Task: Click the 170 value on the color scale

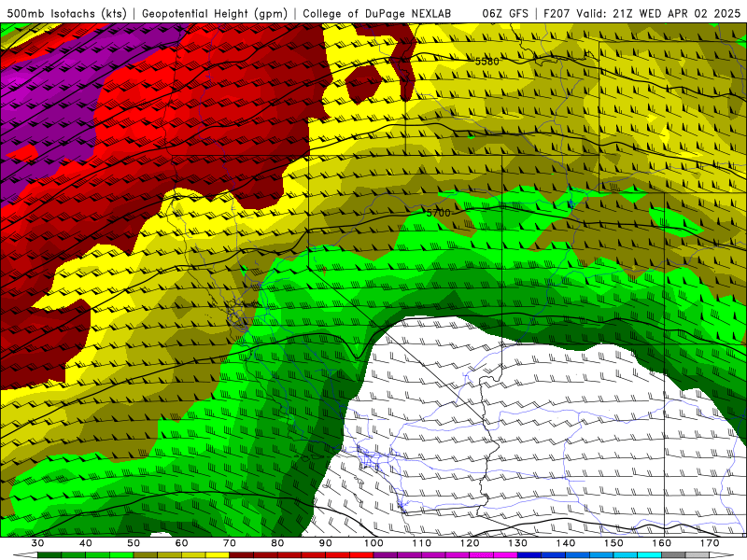Action: 710,543
